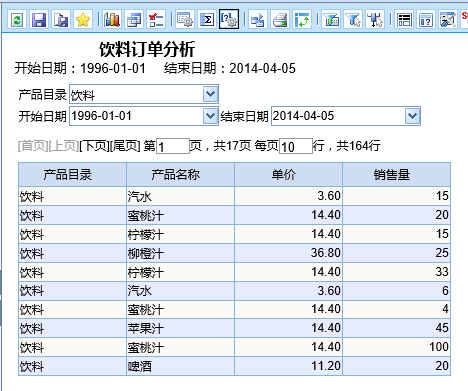Click the sigma summary icon

pos(207,20)
